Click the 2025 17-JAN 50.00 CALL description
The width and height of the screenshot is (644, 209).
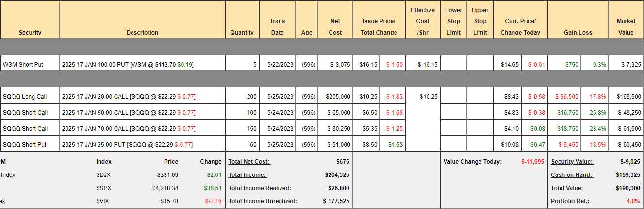coord(95,112)
